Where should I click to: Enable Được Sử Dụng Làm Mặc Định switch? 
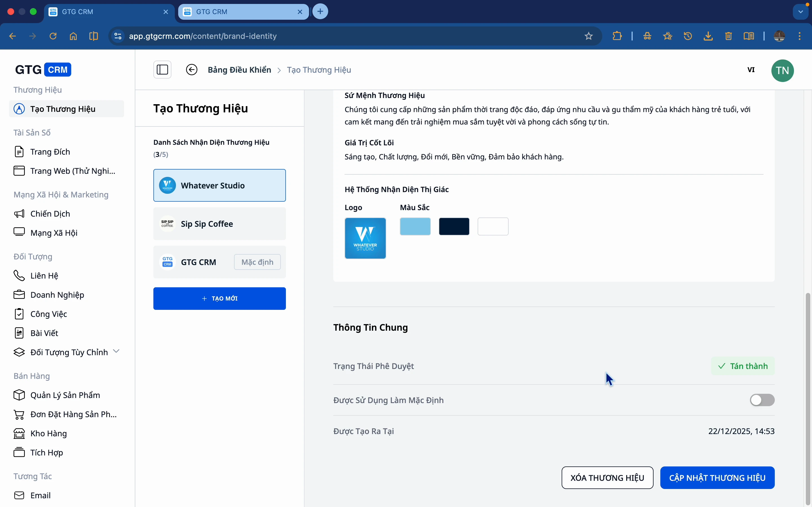tap(762, 400)
